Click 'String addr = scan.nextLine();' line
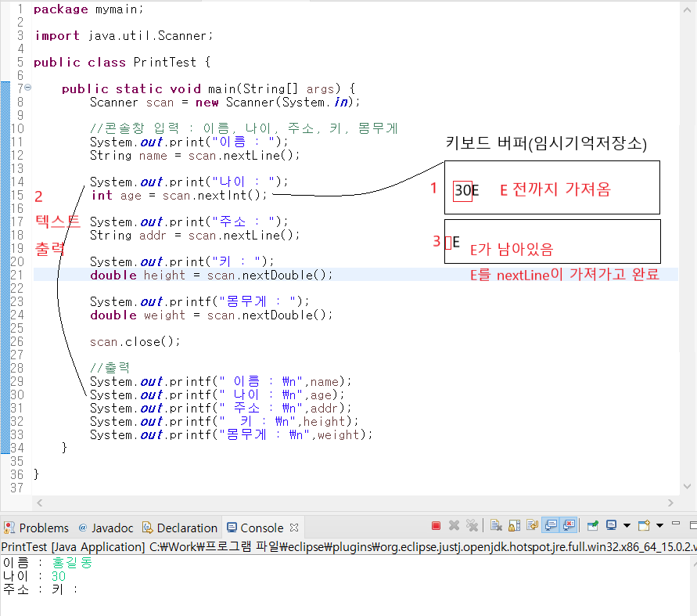 tap(195, 236)
